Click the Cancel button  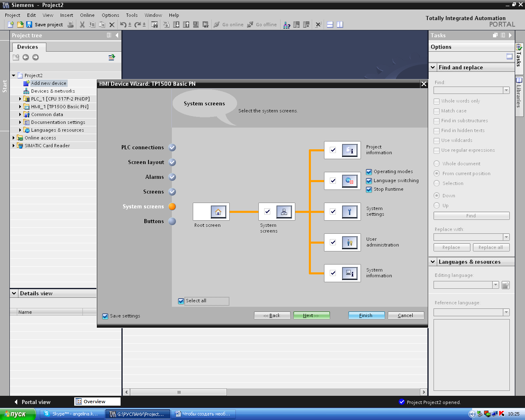point(406,315)
